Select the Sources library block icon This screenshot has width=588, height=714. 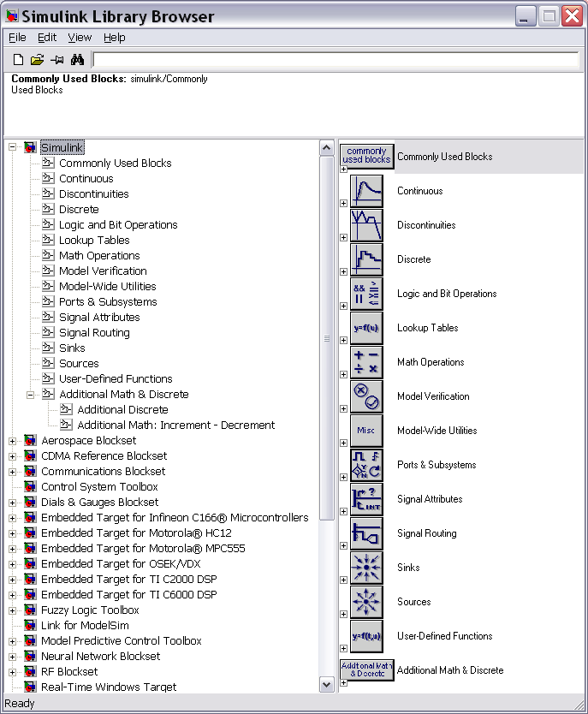(366, 602)
